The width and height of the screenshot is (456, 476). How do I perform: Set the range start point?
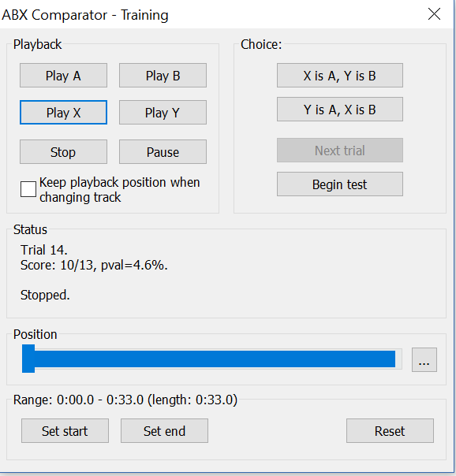65,431
